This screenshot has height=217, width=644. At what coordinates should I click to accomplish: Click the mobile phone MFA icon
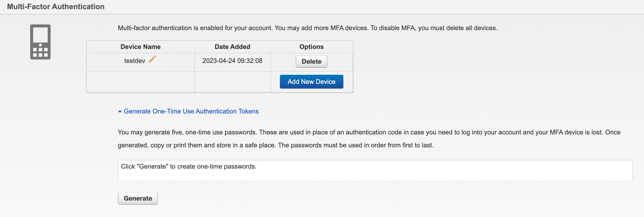tap(40, 42)
